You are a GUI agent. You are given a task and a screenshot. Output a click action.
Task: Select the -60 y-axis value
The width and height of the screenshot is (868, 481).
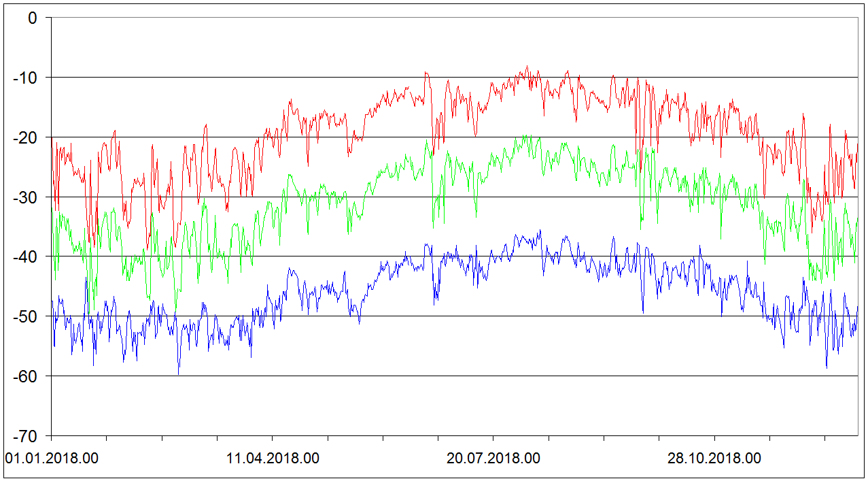(26, 376)
